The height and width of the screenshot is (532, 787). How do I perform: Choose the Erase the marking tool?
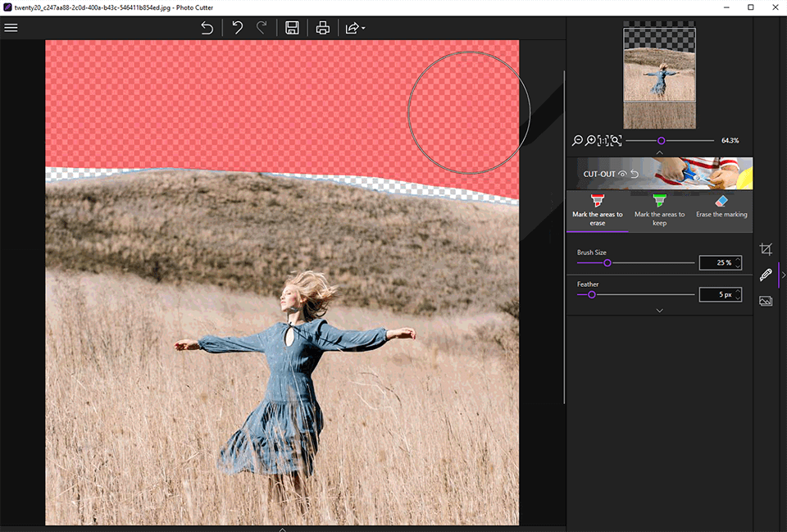721,207
